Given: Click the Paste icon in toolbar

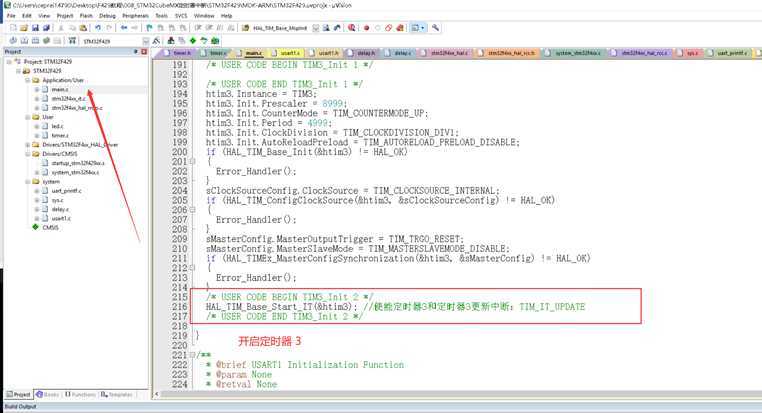Looking at the screenshot, I should 84,28.
